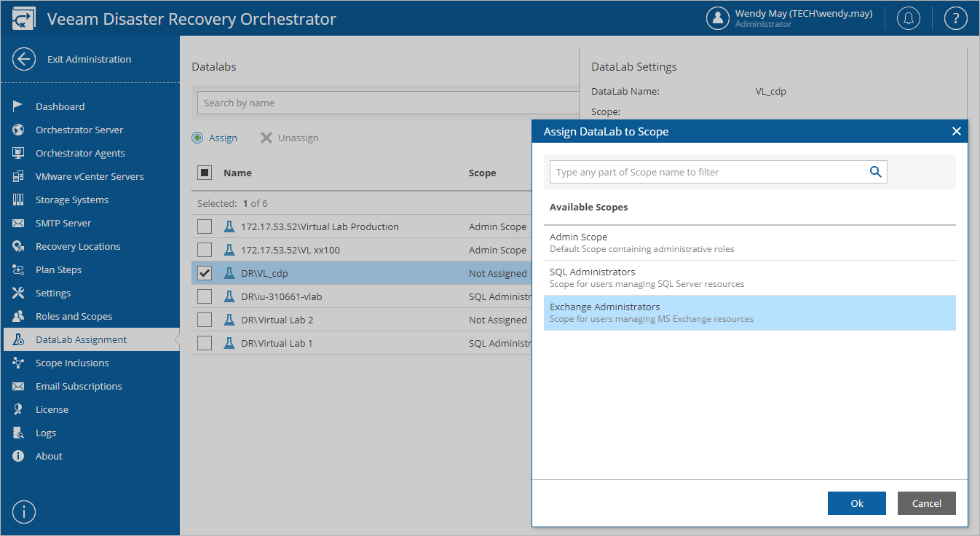The width and height of the screenshot is (980, 536).
Task: Open Scope Inclusions page
Action: click(72, 363)
